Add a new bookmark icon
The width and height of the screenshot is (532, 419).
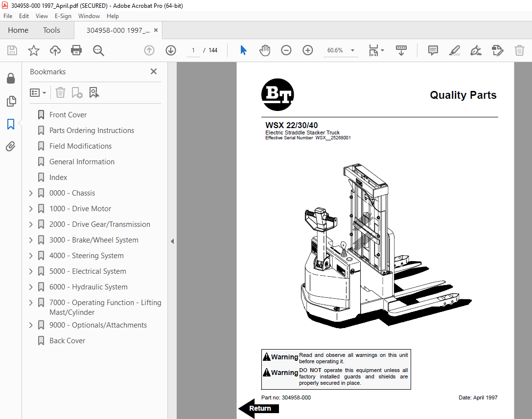point(77,92)
